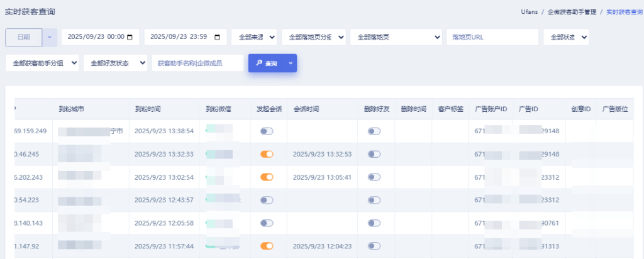Expand the 全部落地页分组 dropdown
The height and width of the screenshot is (259, 644).
[x=313, y=38]
